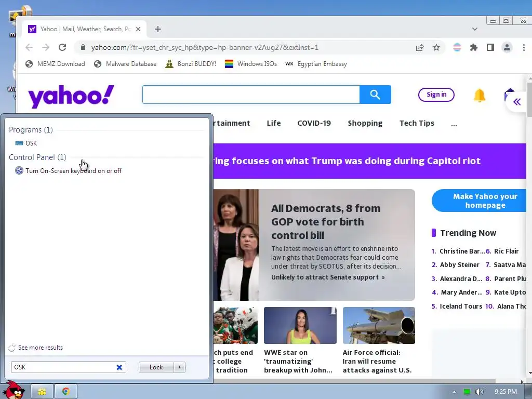The width and height of the screenshot is (532, 399).
Task: Select COVID-19 navigation tab
Action: click(x=314, y=123)
